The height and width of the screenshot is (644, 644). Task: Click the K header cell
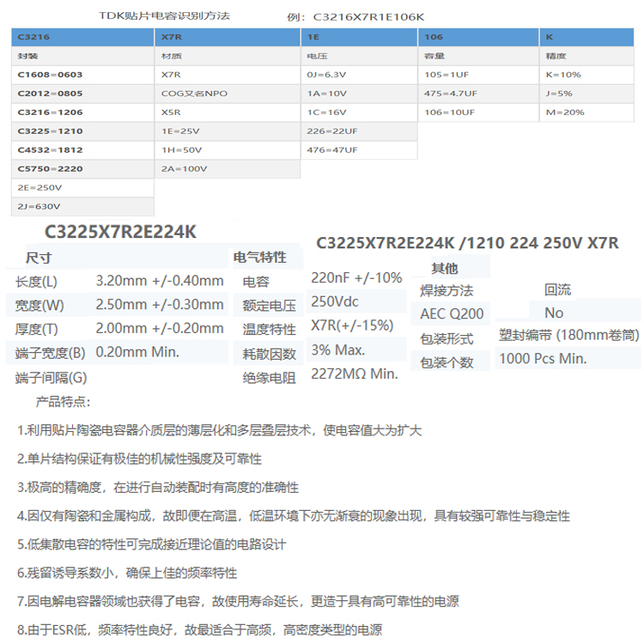(x=587, y=37)
